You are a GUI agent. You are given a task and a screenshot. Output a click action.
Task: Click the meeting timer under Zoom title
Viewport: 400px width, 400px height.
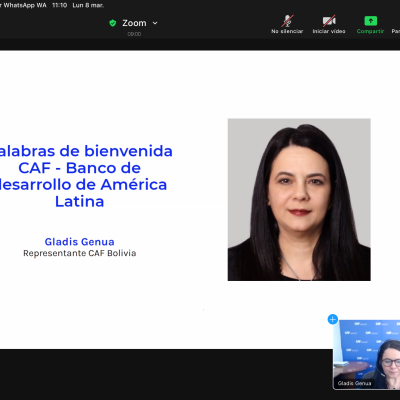coord(134,34)
